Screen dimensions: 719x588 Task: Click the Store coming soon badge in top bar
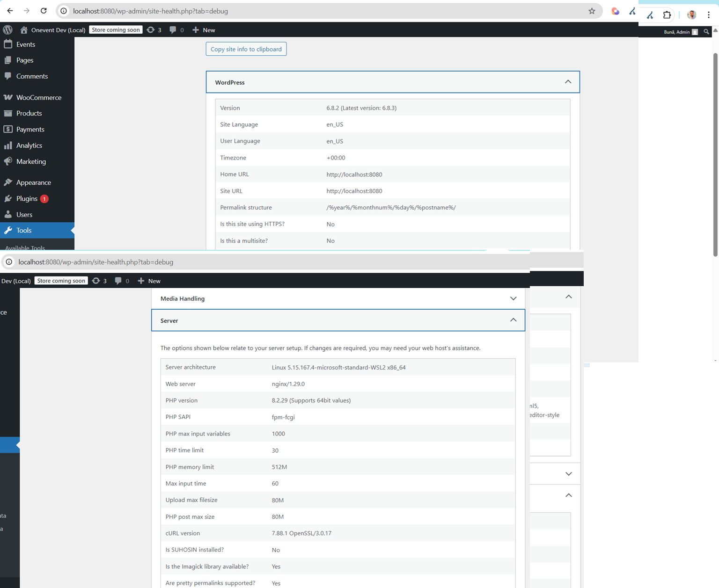click(x=116, y=30)
